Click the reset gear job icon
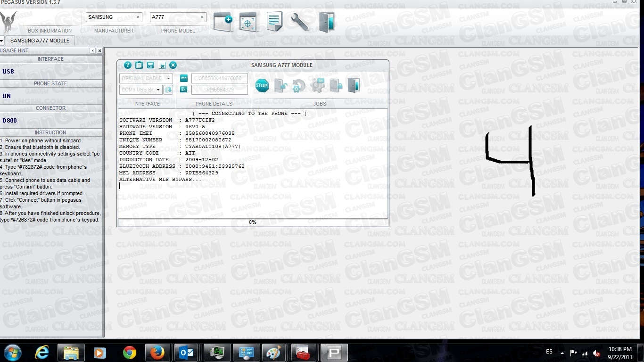The image size is (644, 362). (x=299, y=86)
